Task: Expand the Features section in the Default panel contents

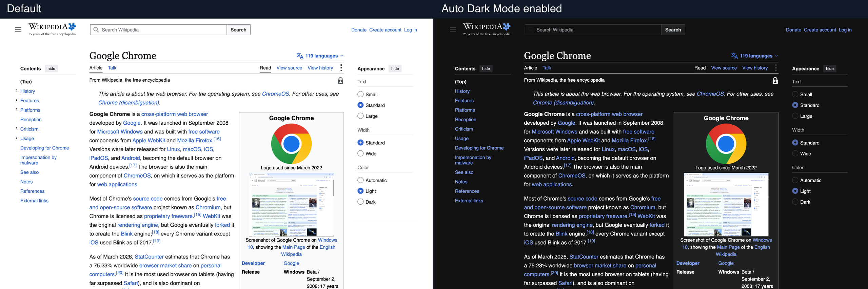Action: [x=16, y=100]
